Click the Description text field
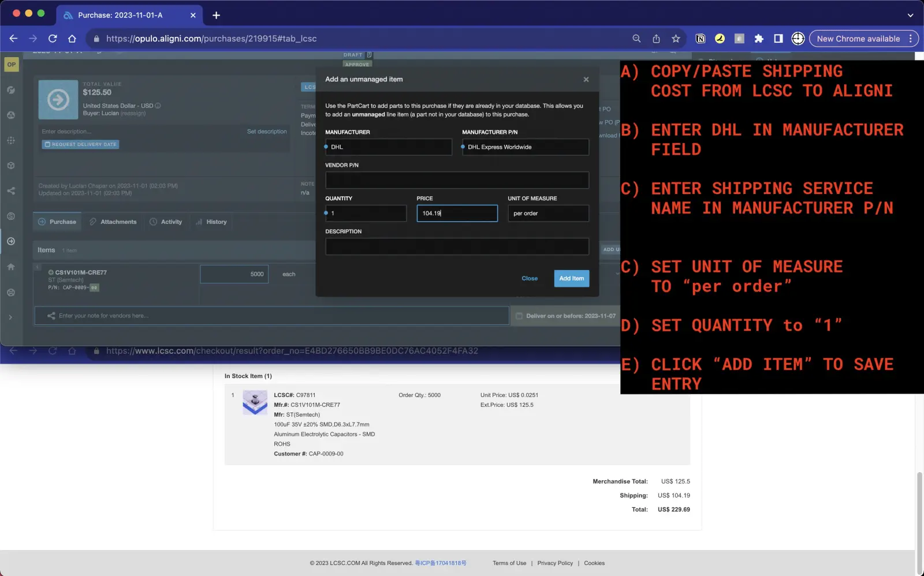 pos(456,246)
